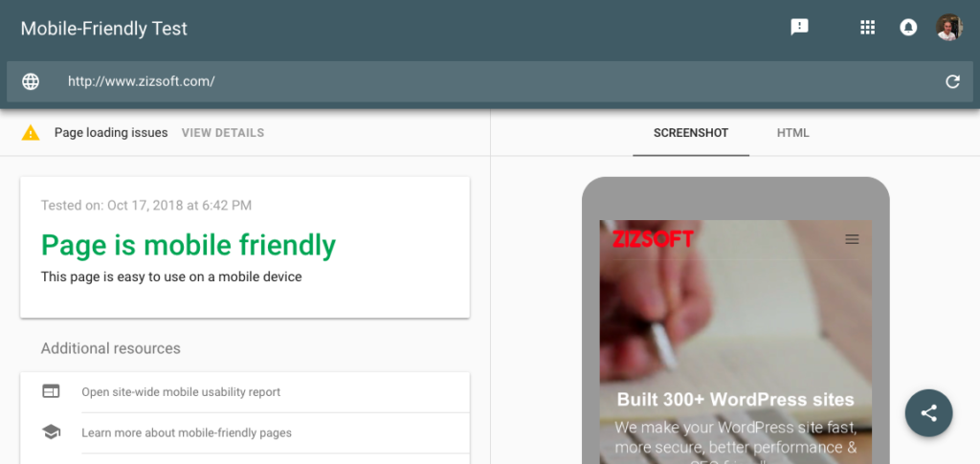
Task: Switch to the HTML tab
Action: [x=792, y=132]
